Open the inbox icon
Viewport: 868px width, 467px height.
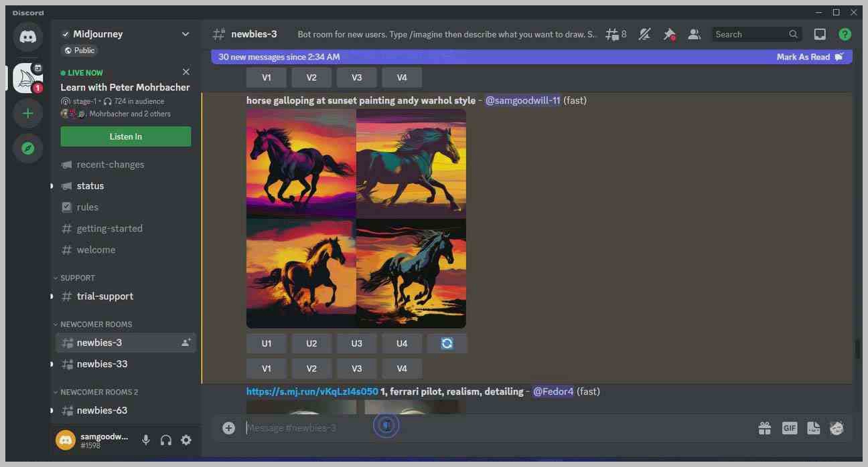click(x=820, y=34)
